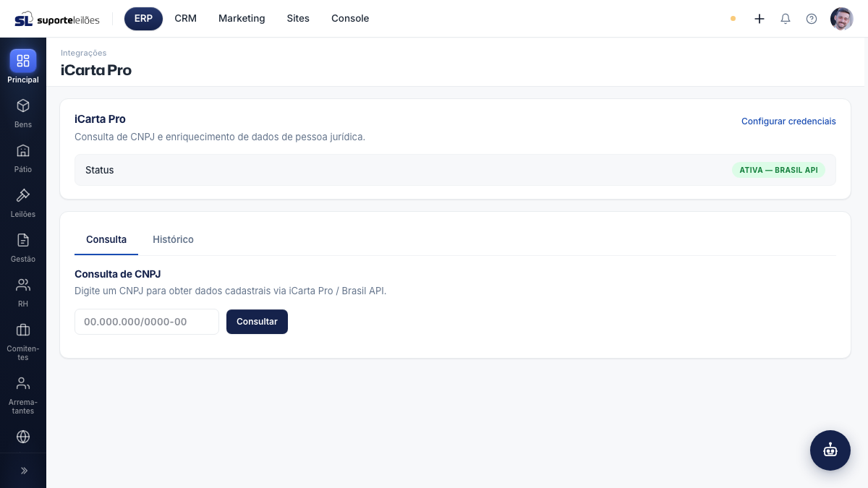Switch to Marketing module
Viewport: 868px width, 488px height.
click(242, 19)
